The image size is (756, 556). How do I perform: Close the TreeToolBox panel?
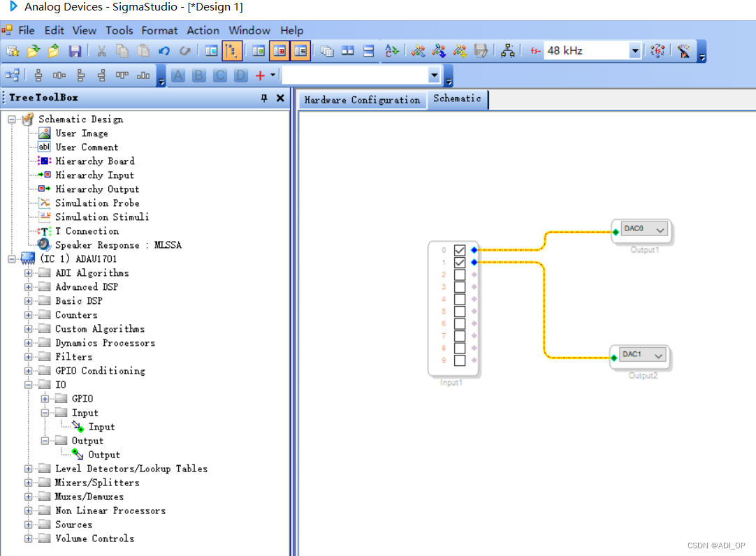point(280,98)
